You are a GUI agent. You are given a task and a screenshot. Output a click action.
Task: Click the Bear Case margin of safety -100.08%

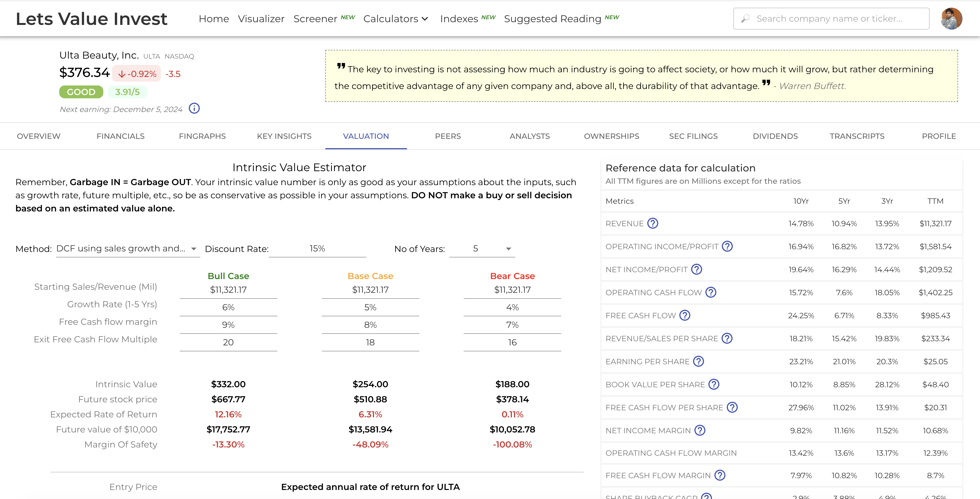[x=512, y=444]
